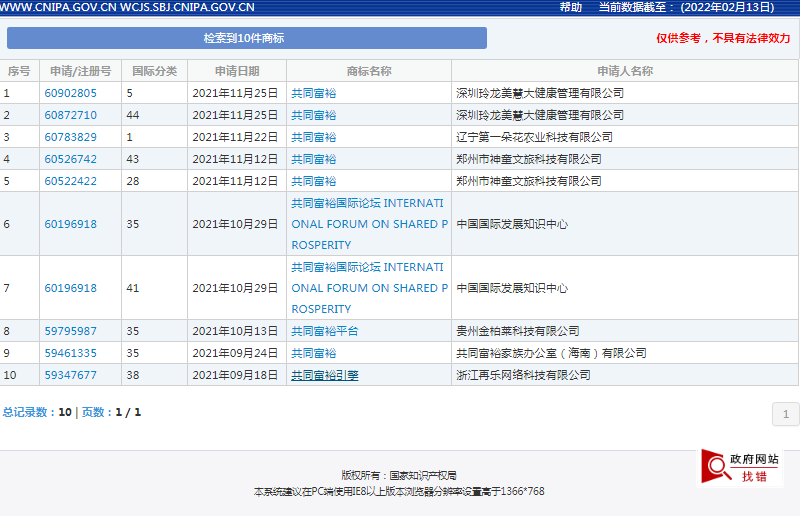Click class value 38 in row 10
The image size is (800, 521).
(133, 375)
